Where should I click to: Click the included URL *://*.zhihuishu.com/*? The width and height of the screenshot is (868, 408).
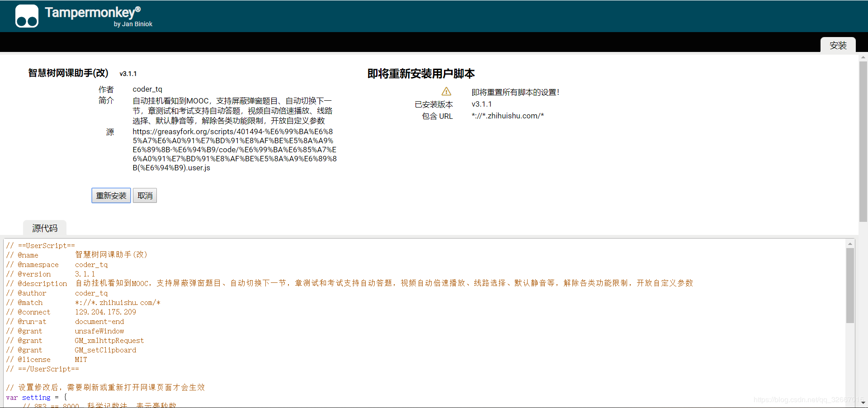[x=508, y=116]
